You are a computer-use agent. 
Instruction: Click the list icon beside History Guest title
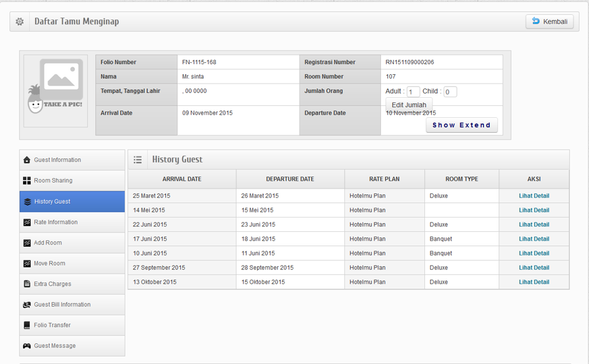138,160
